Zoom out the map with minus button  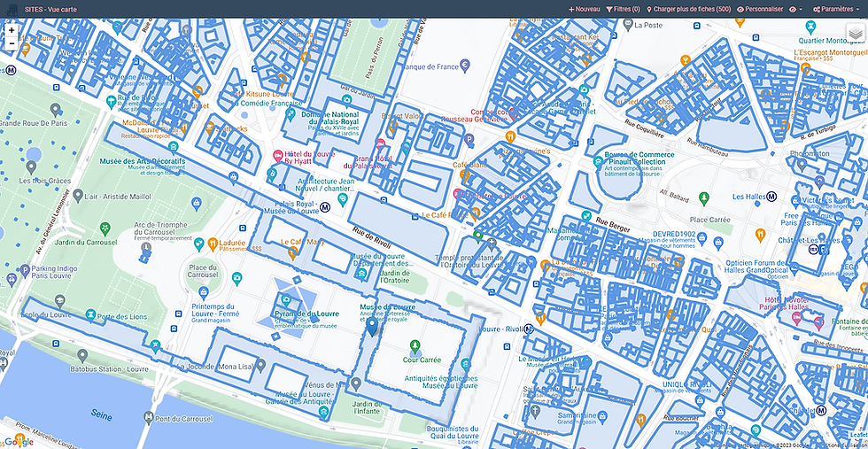(12, 43)
